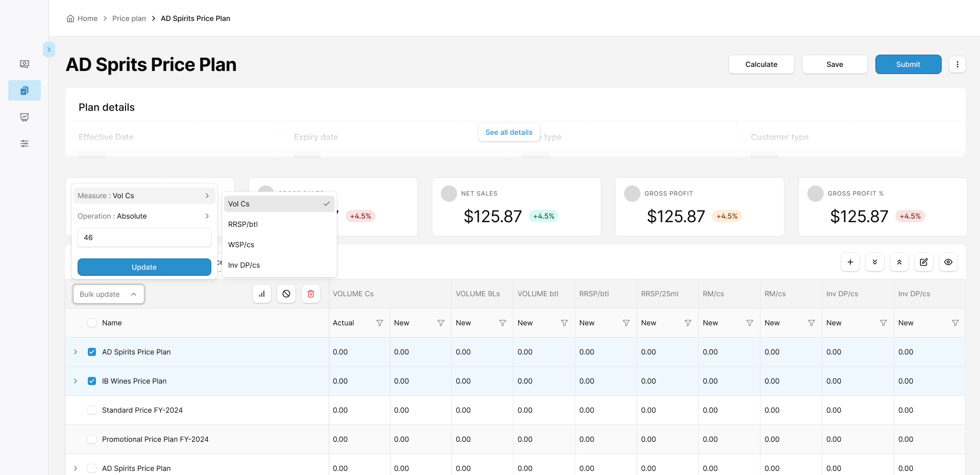Screen dimensions: 980x475
Task: Click the plus add icon above table
Action: point(850,262)
